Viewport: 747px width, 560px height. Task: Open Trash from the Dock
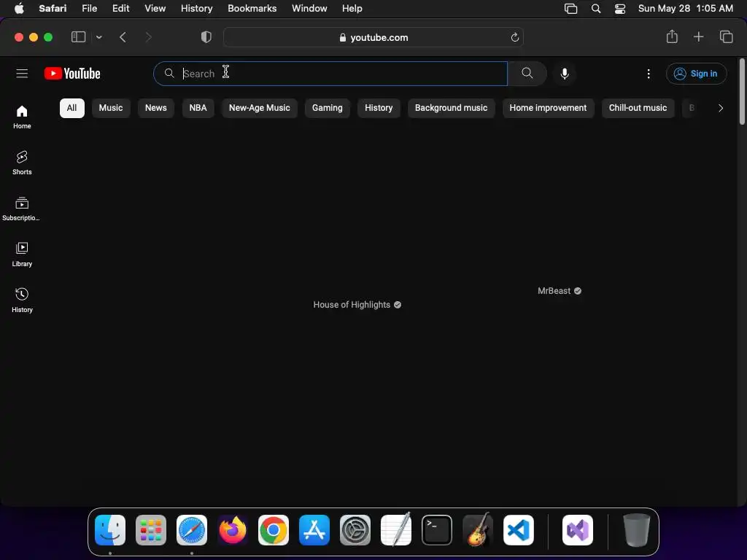636,530
